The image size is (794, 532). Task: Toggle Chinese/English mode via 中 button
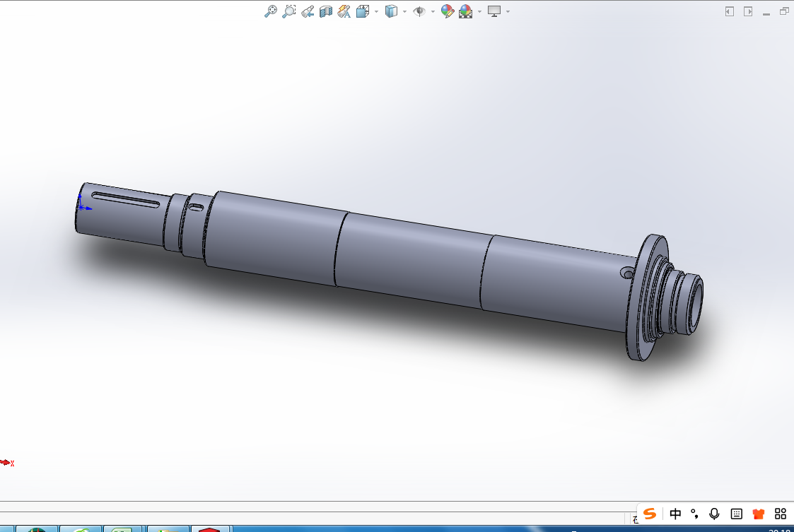click(675, 514)
